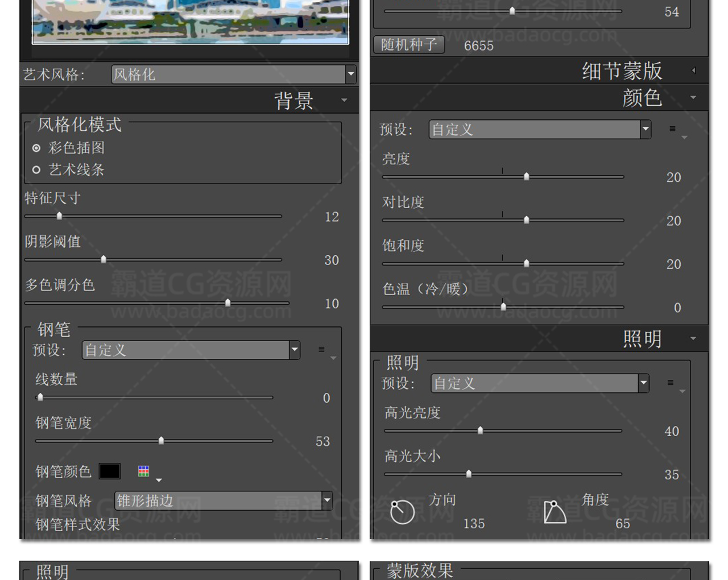Click the lighting angle icon
The height and width of the screenshot is (580, 728).
click(555, 512)
